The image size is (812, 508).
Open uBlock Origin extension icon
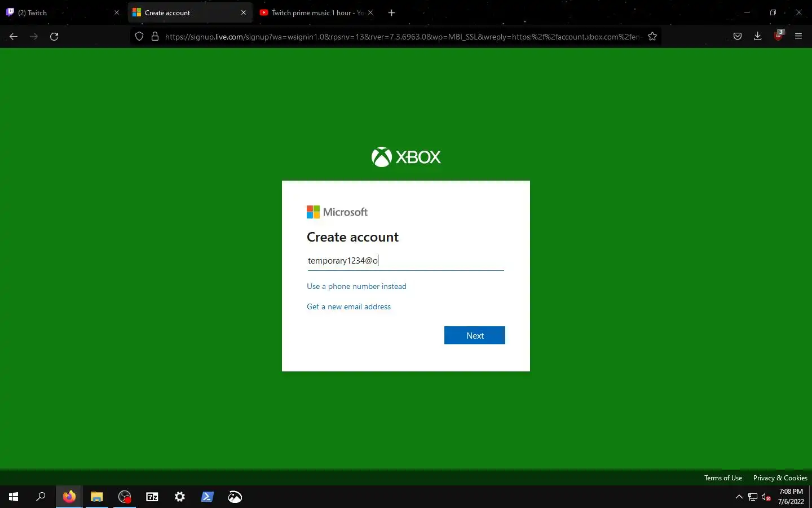coord(778,36)
